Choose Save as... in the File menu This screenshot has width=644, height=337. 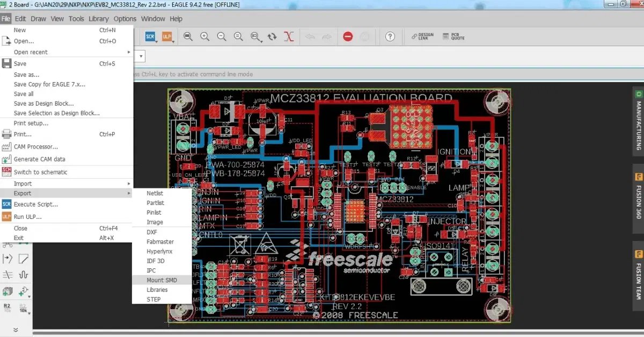tap(67, 75)
